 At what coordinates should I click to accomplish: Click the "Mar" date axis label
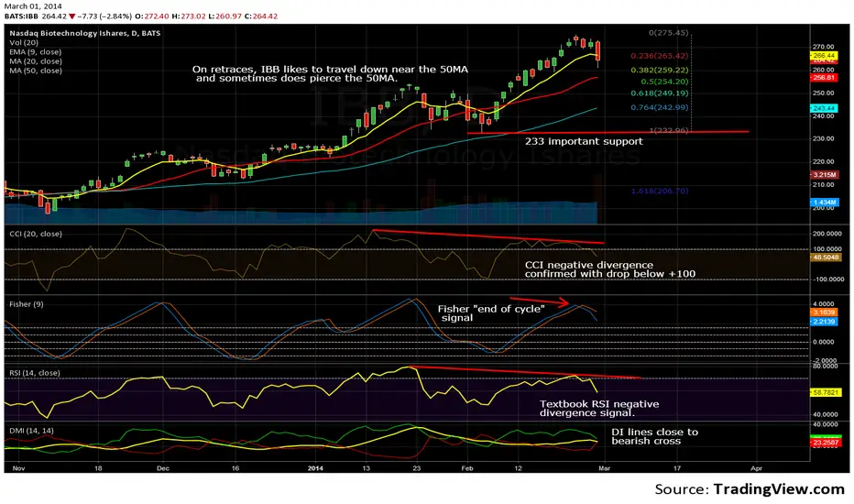pyautogui.click(x=605, y=468)
